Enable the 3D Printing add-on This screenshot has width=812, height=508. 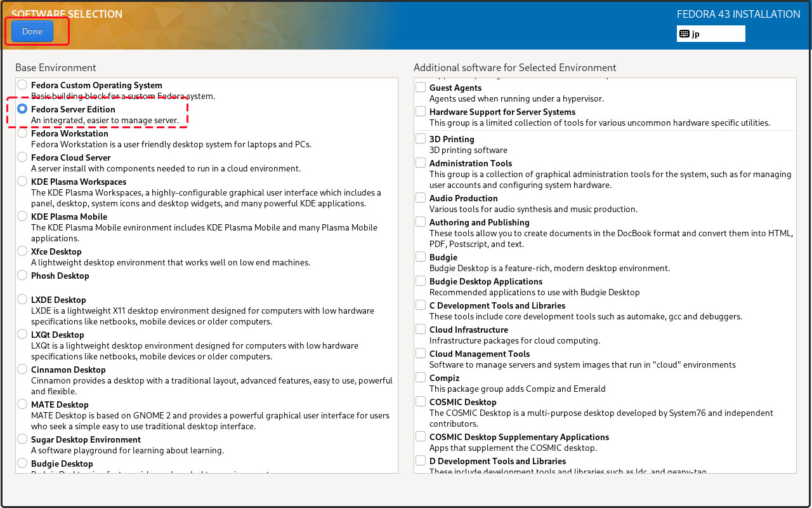click(421, 139)
